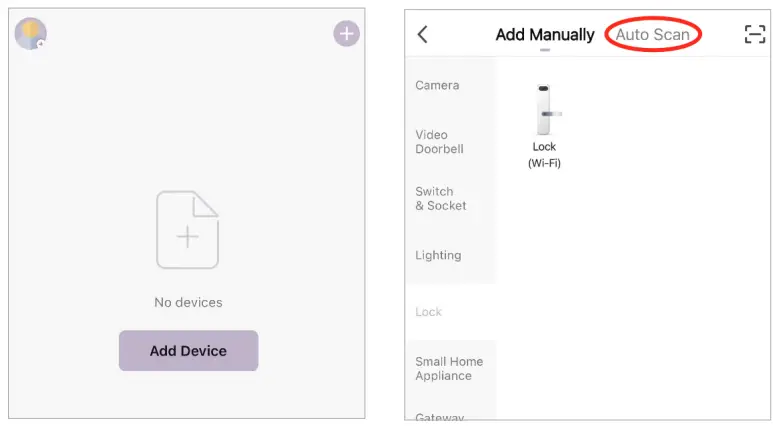The width and height of the screenshot is (777, 426).
Task: Tap the plus icon in the home header
Action: click(x=346, y=33)
